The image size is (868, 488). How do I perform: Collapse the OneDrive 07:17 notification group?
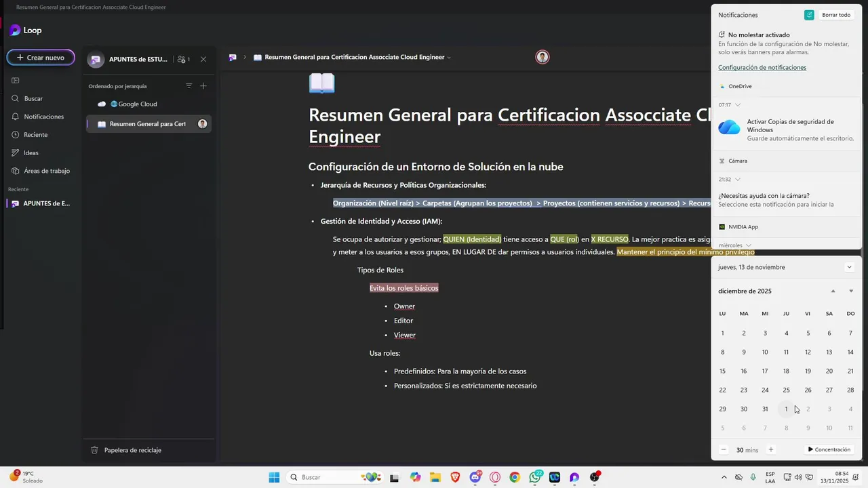(x=737, y=105)
